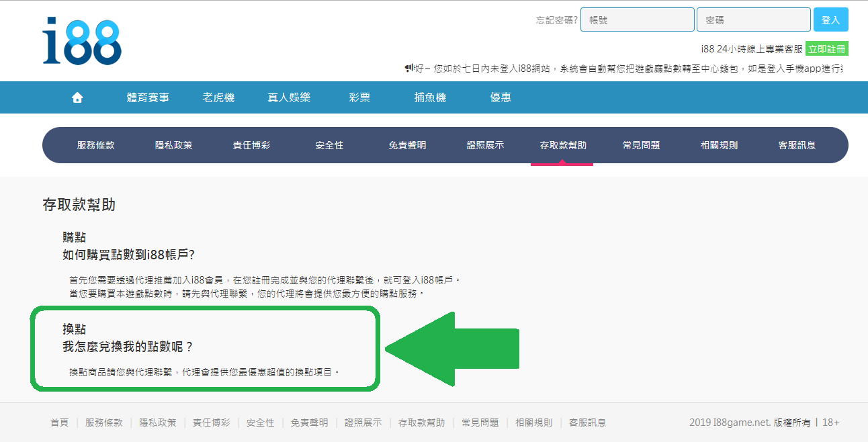The image size is (868, 442).
Task: Click the 密碼 password input field
Action: (x=753, y=20)
